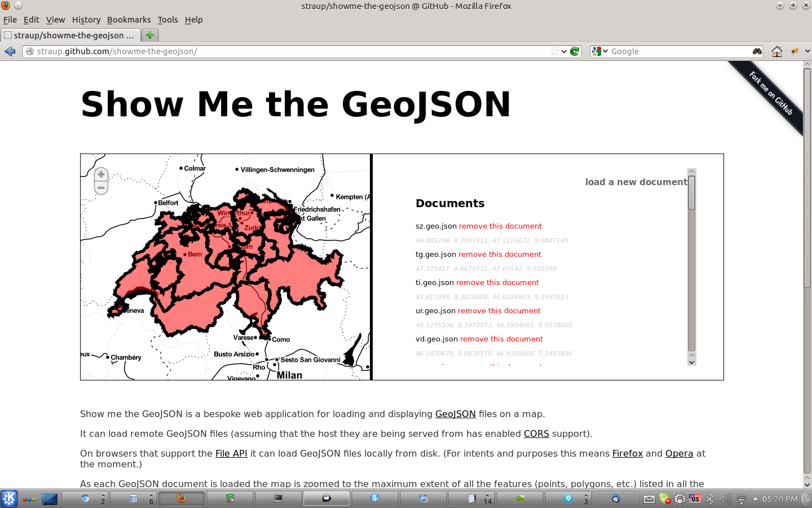Click the documents panel scroll down arrow
The width and height of the screenshot is (812, 508).
(x=691, y=362)
